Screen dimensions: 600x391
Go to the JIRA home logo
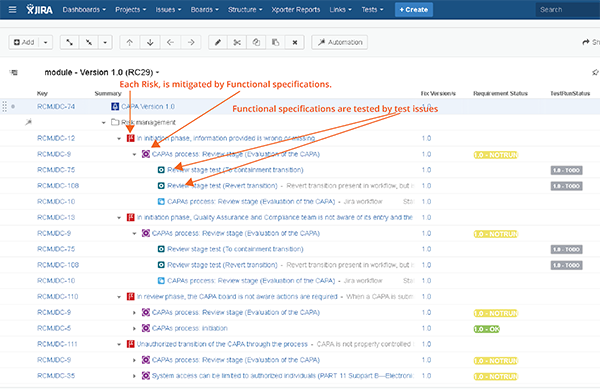click(x=39, y=10)
